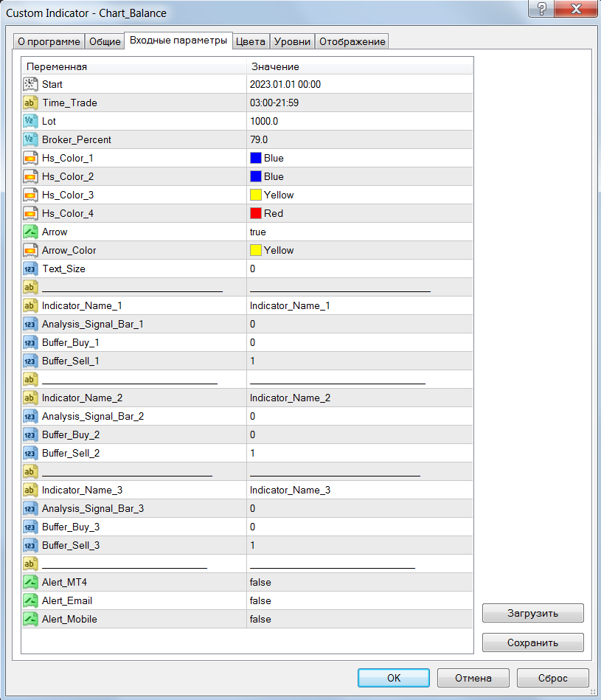Click the blue swatch for Hs_Color_1
601x700 pixels.
[x=256, y=158]
